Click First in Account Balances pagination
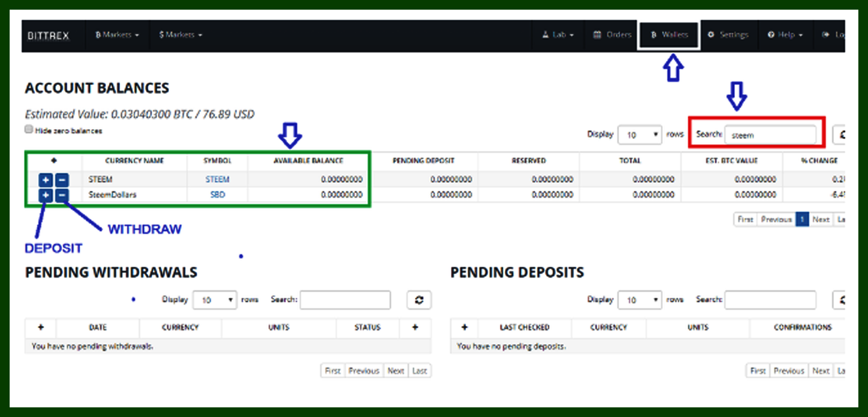Screen dimensions: 868x417 pyautogui.click(x=746, y=219)
